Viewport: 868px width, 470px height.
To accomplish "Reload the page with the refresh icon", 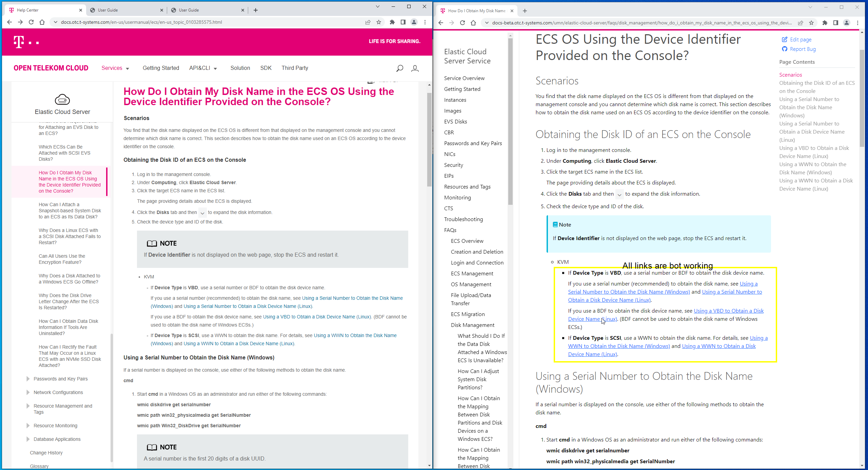I will click(x=31, y=22).
